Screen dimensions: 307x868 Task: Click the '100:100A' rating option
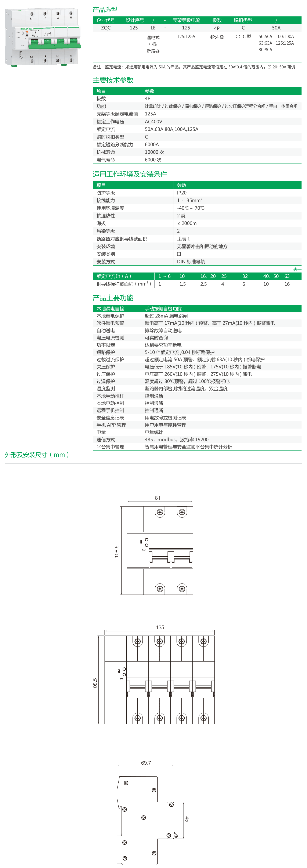coord(285,36)
